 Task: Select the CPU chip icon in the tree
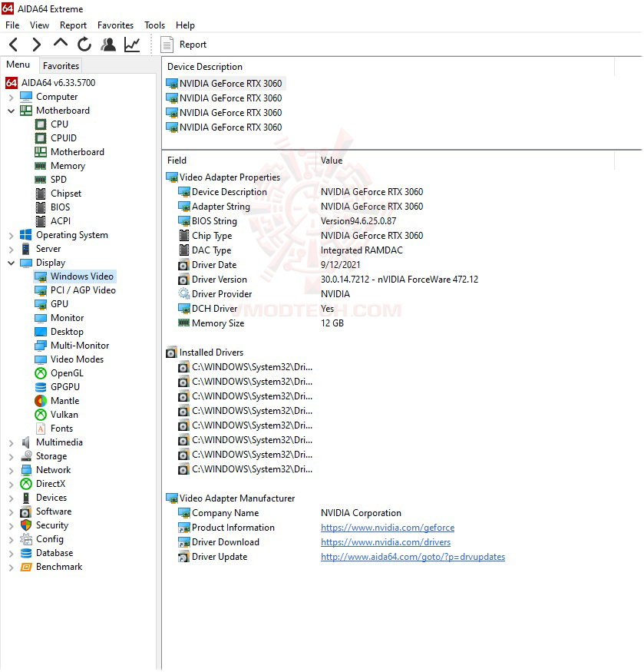coord(41,124)
